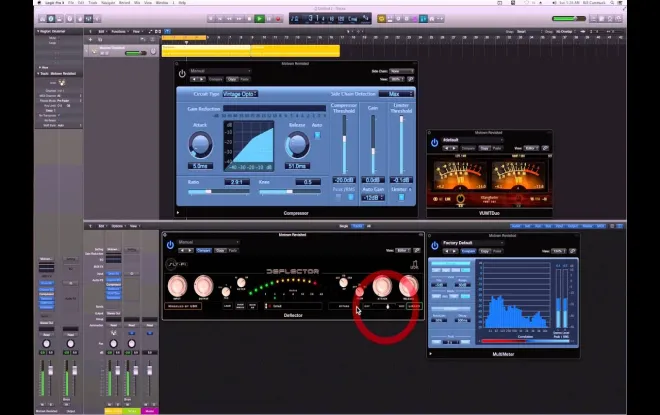Adjust the master volume slider in control bar
This screenshot has height=415, width=660.
pos(569,19)
